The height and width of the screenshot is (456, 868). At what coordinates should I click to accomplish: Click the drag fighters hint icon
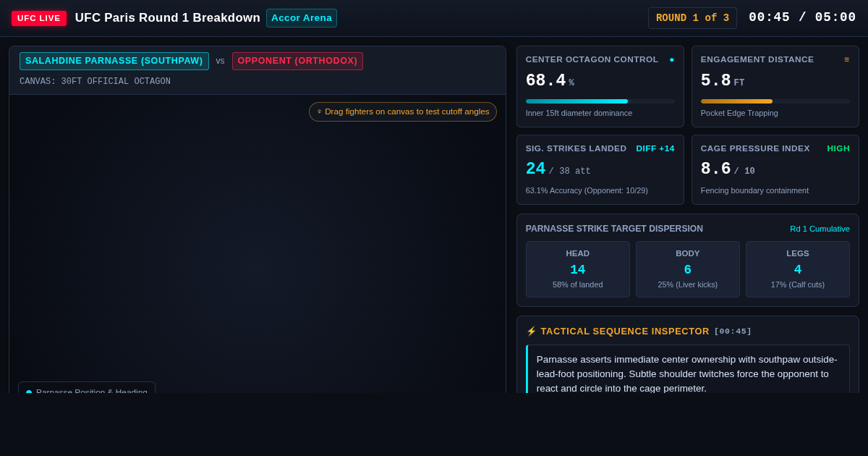pyautogui.click(x=320, y=111)
